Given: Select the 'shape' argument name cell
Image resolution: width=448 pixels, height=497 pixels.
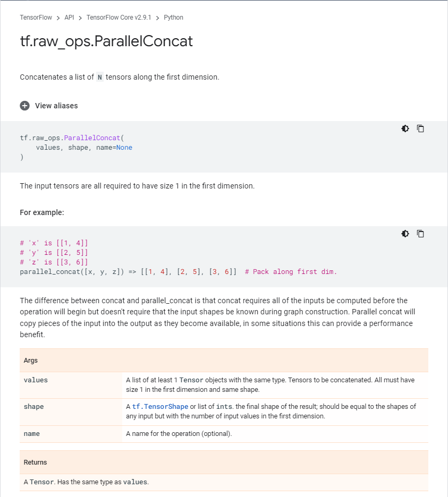Looking at the screenshot, I should click(34, 407).
